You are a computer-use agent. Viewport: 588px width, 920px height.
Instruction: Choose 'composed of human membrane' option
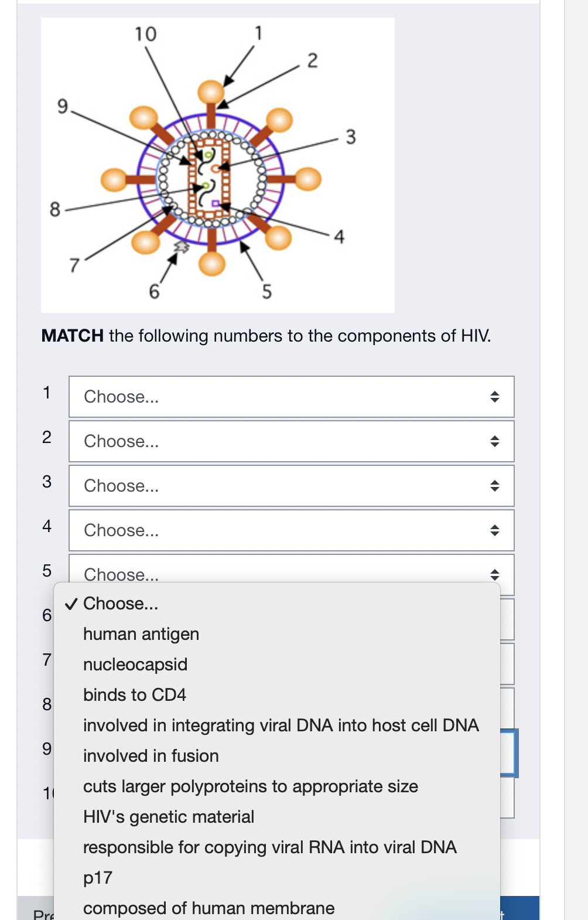click(x=209, y=908)
